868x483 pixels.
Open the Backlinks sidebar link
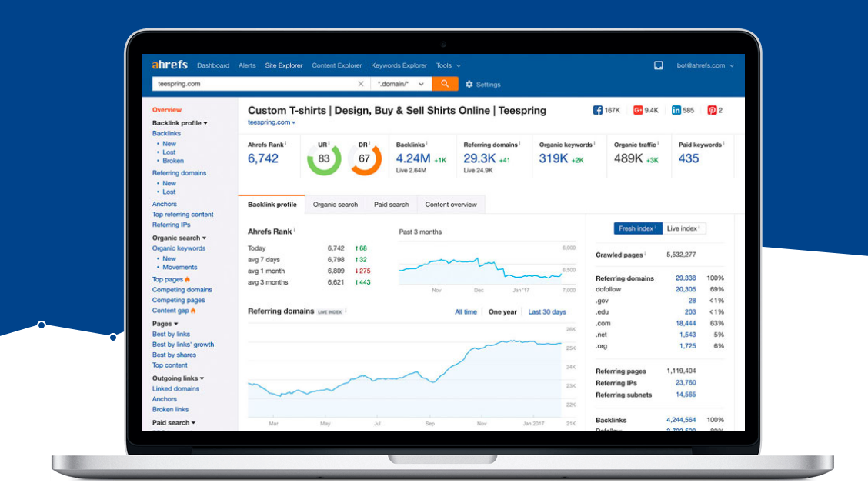pos(166,133)
